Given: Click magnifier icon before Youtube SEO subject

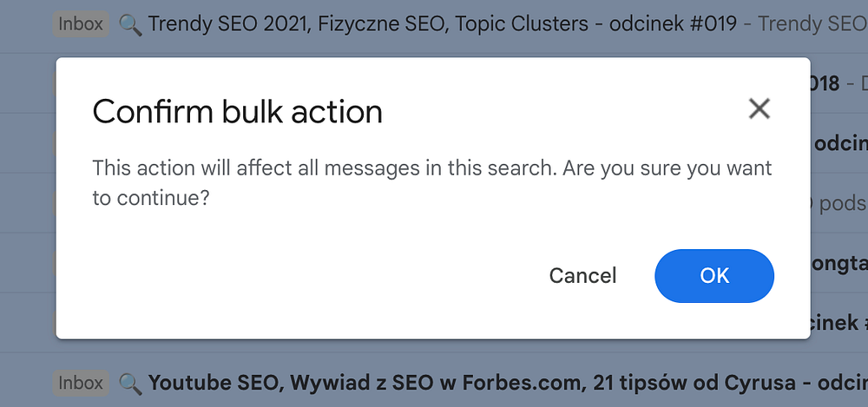Looking at the screenshot, I should click(x=130, y=383).
